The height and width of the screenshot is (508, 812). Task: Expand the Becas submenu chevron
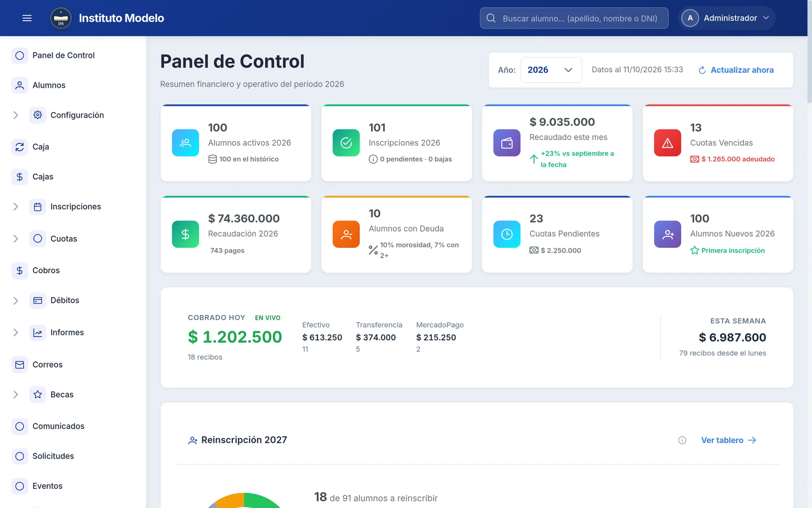click(x=16, y=395)
